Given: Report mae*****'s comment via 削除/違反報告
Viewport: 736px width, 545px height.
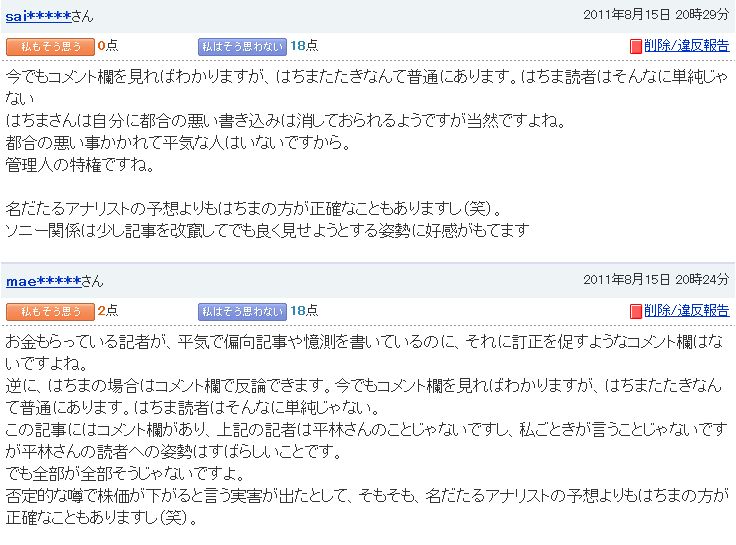Looking at the screenshot, I should click(687, 310).
